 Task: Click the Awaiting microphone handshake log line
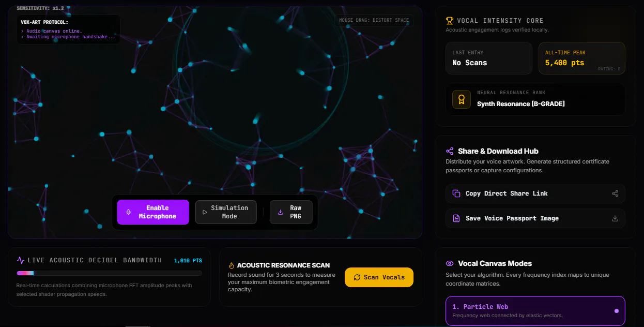point(68,37)
